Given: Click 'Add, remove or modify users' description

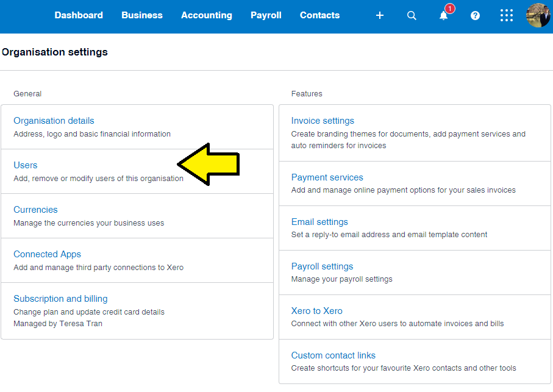Looking at the screenshot, I should pyautogui.click(x=98, y=179).
